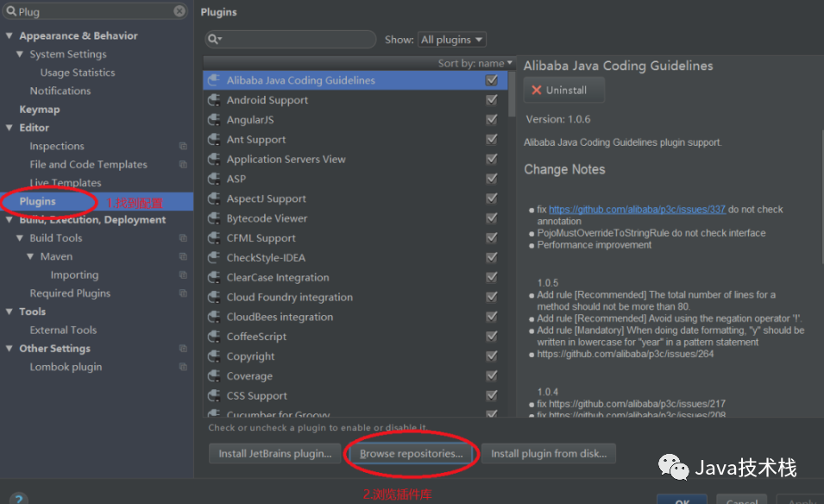Open the GitHub p3c issue 337 link
Image resolution: width=824 pixels, height=504 pixels.
tap(637, 210)
